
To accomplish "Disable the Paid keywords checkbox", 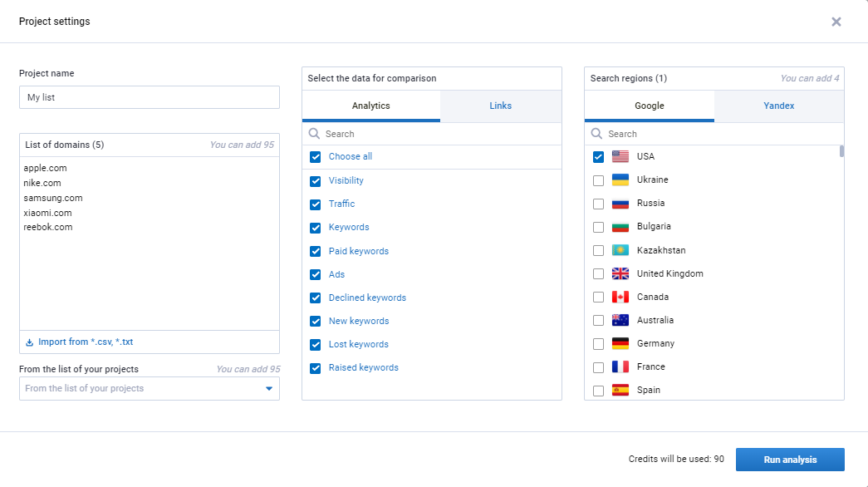I will pyautogui.click(x=316, y=251).
